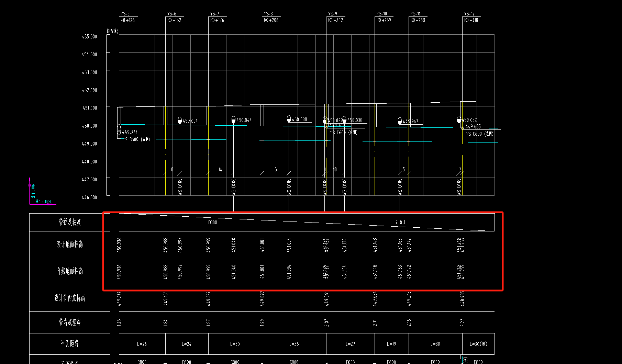Viewport: 622px width, 364px height.
Task: Select the YS-11 node label
Action: [415, 14]
